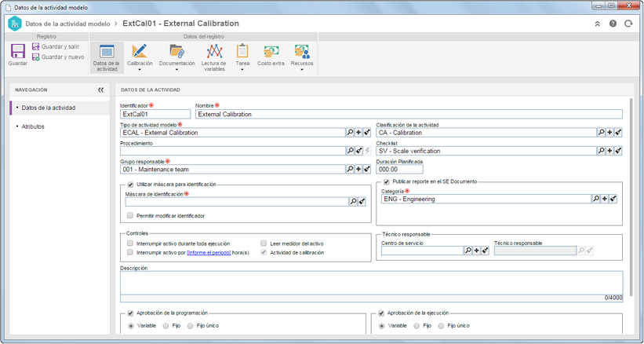Add new Checklist with plus icon
The height and width of the screenshot is (344, 644).
[609, 151]
